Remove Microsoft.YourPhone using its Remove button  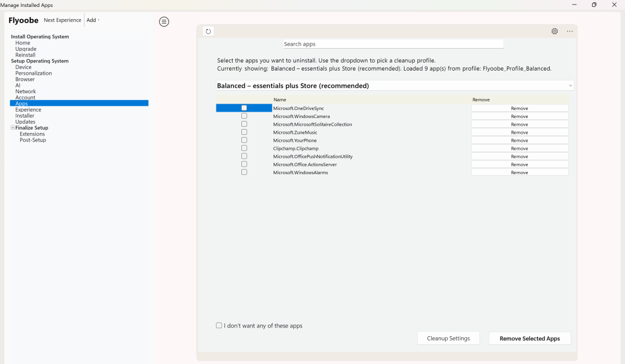pos(519,141)
